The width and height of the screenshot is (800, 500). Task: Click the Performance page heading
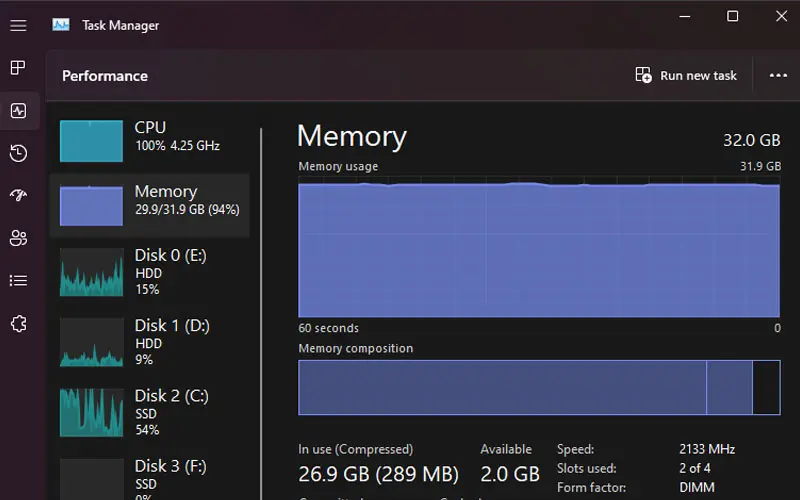pyautogui.click(x=105, y=76)
